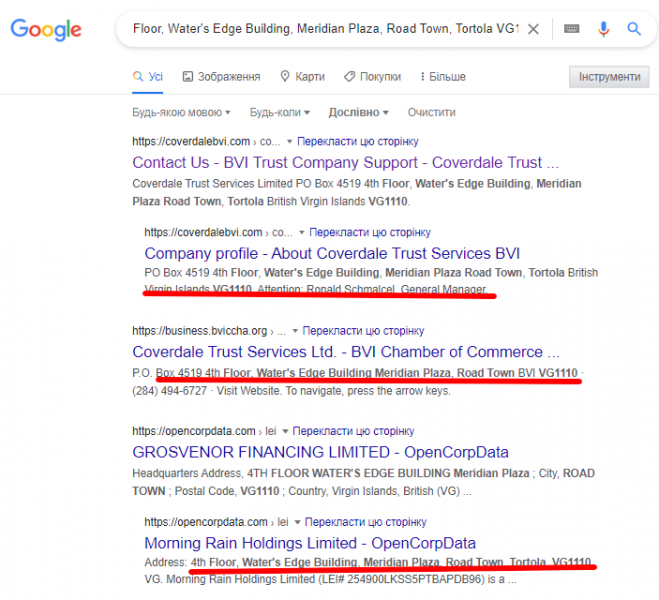Open Contact Us Coverdale Trust result
The image size is (659, 600).
tap(345, 163)
